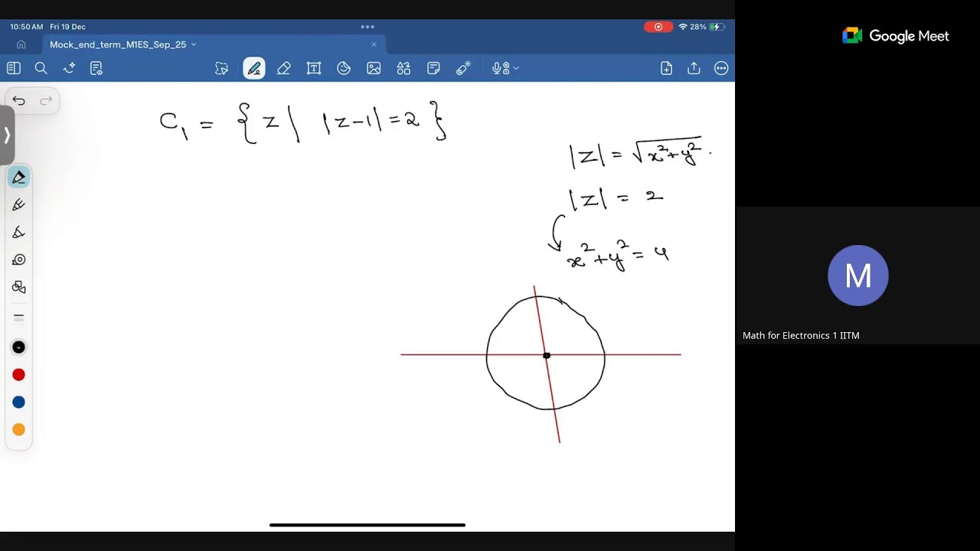This screenshot has height=551, width=980.
Task: Choose the fountain pen style
Action: 18,178
